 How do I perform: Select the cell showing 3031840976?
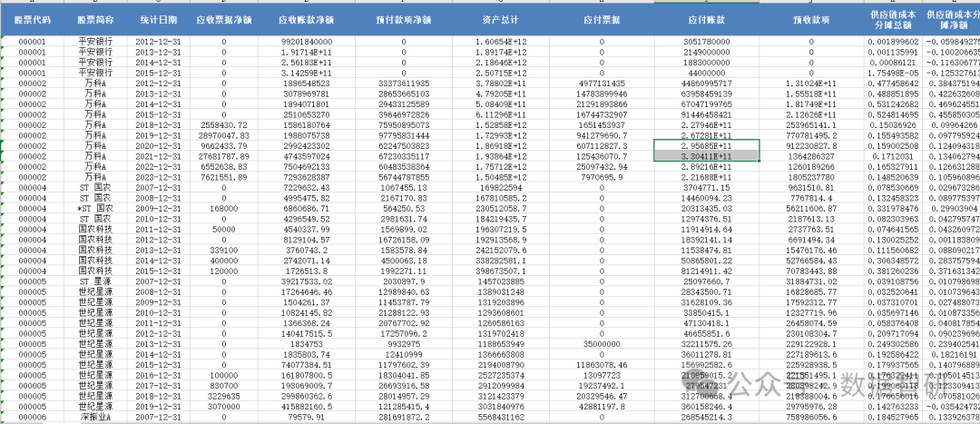pyautogui.click(x=501, y=407)
